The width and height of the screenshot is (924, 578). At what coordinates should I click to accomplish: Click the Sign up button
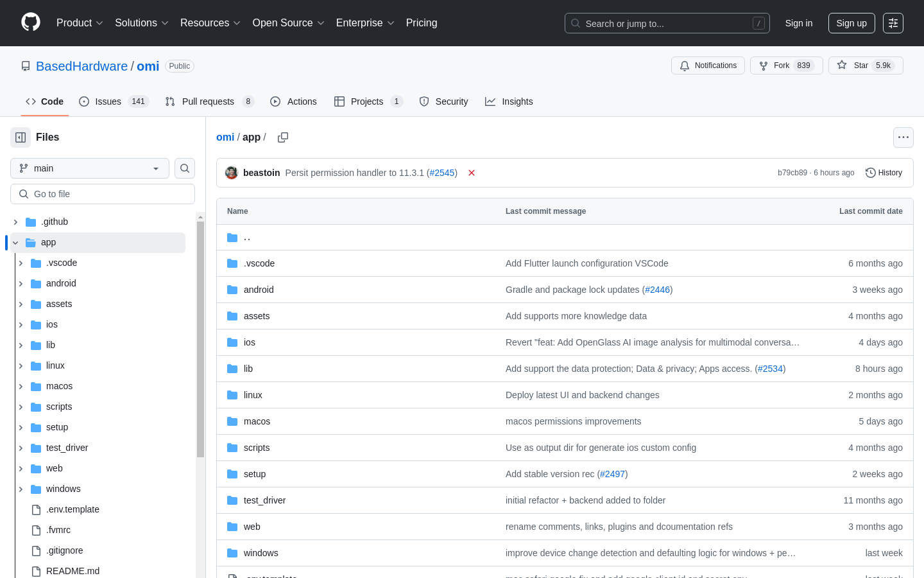pos(851,23)
